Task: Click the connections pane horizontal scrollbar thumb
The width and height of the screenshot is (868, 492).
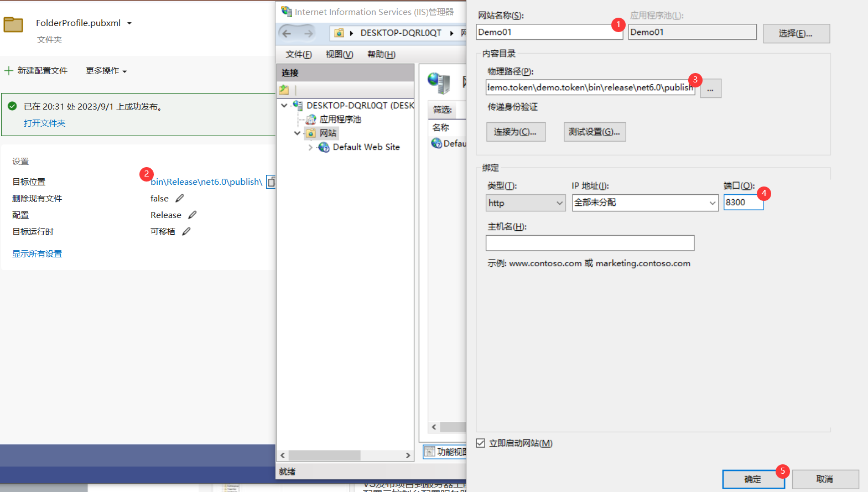Action: point(325,455)
